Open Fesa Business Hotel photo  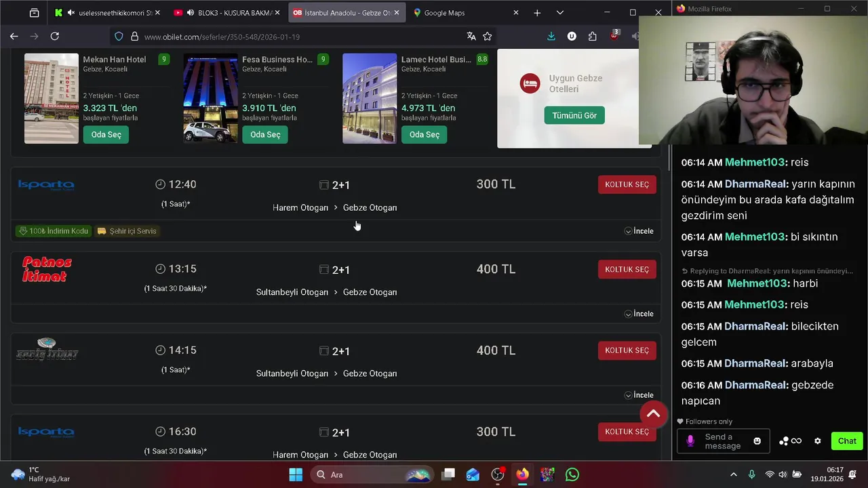[x=211, y=98]
